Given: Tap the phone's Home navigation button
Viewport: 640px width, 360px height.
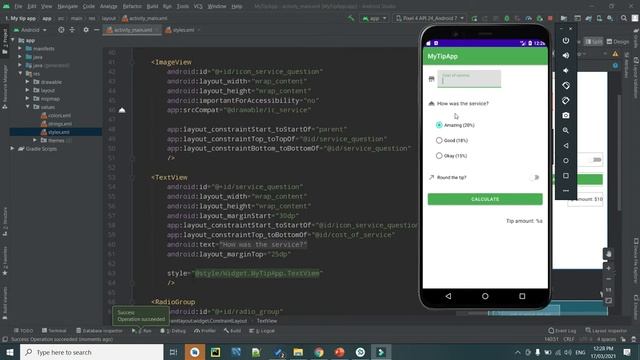Looking at the screenshot, I should [485, 296].
